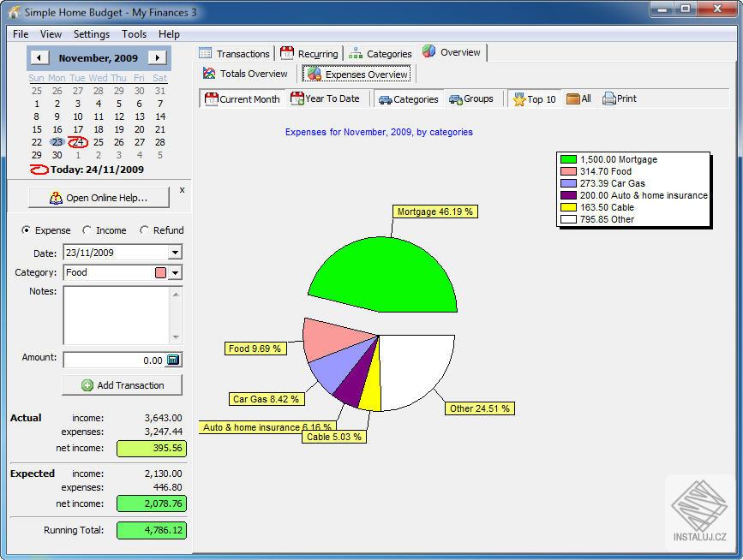The height and width of the screenshot is (560, 743).
Task: Click the Notes scrollbar up arrow
Action: 176,295
